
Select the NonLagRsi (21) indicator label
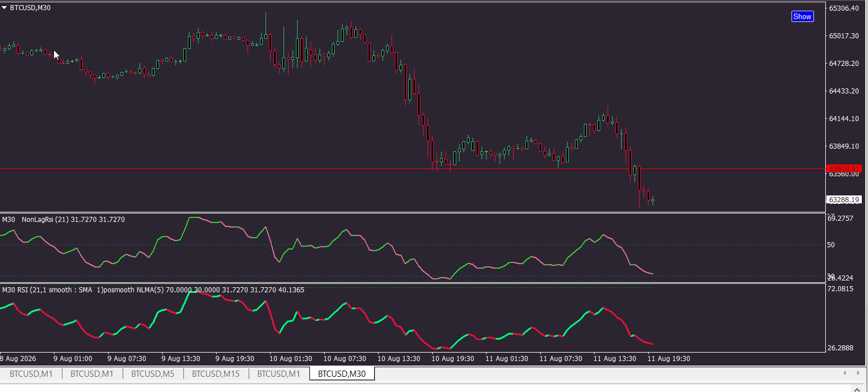point(73,220)
